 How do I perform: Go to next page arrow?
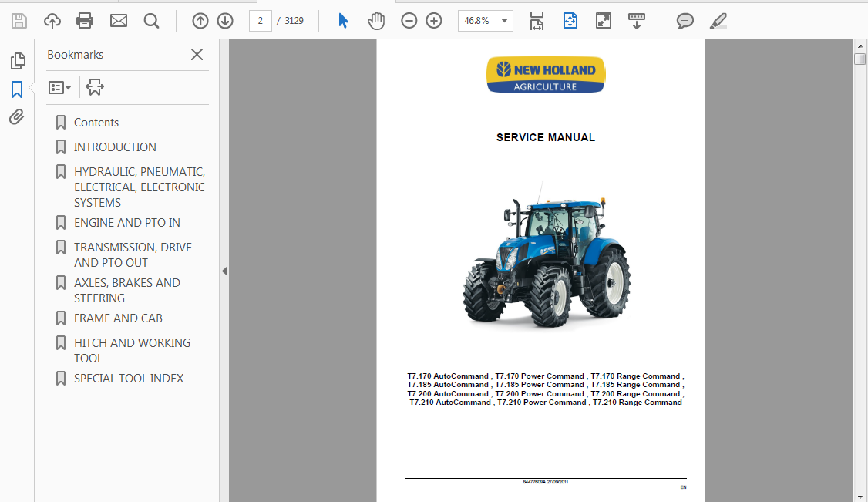pos(225,21)
